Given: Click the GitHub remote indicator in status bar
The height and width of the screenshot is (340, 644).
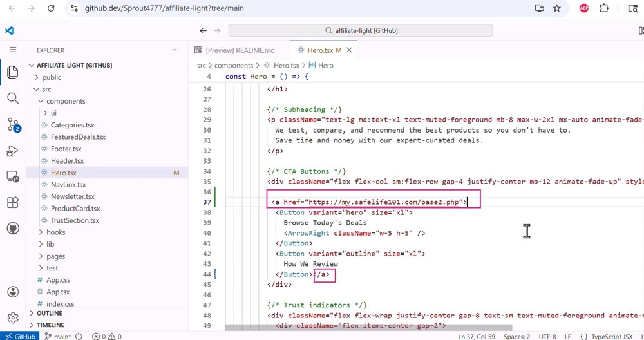Looking at the screenshot, I should tap(20, 336).
